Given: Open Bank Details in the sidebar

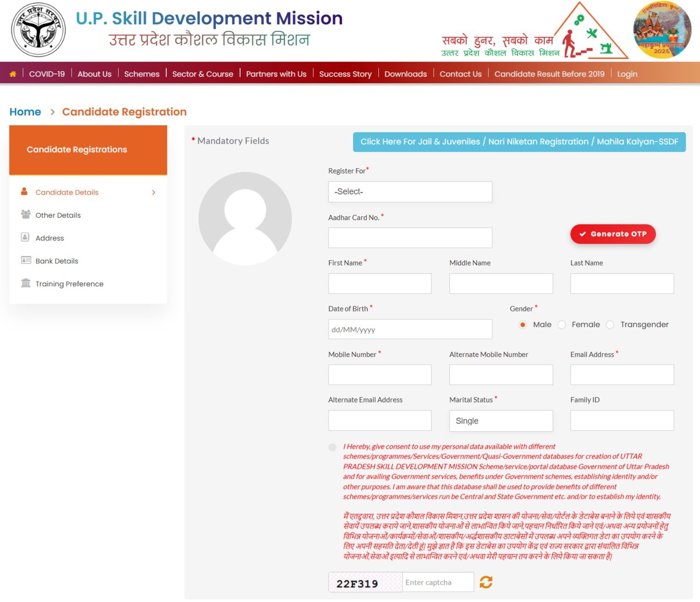Looking at the screenshot, I should (x=57, y=261).
